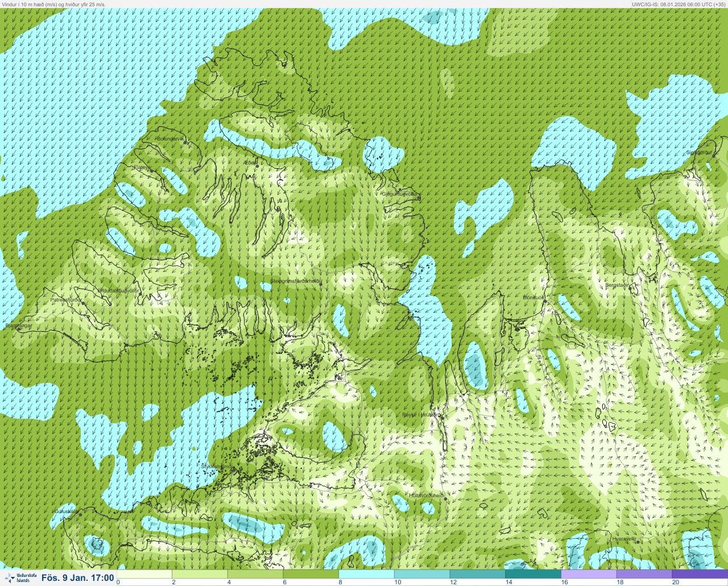Screen dimensions: 728x586
Task: Click the legend value 16
Action: coord(565,582)
